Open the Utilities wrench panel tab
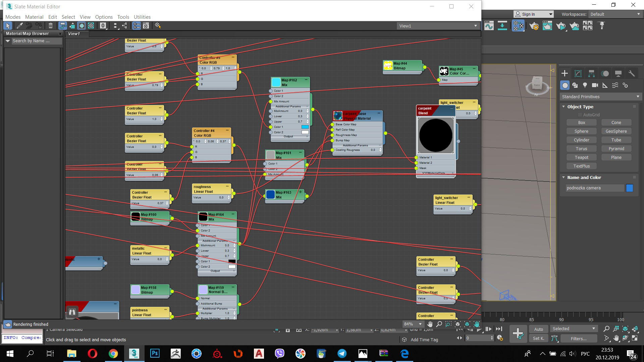 pyautogui.click(x=632, y=73)
